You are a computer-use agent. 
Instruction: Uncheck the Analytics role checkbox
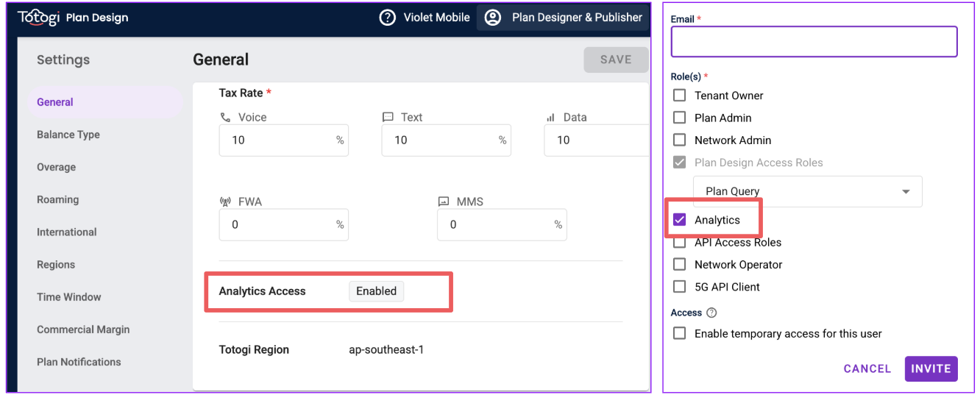[x=680, y=220]
